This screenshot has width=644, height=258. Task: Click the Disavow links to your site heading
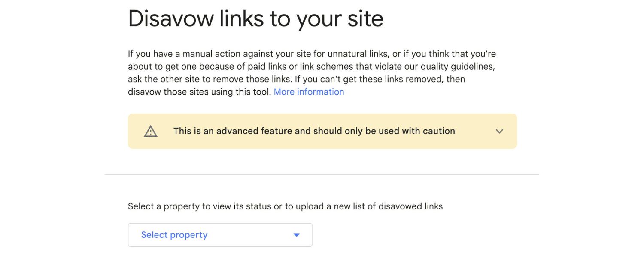pos(256,18)
